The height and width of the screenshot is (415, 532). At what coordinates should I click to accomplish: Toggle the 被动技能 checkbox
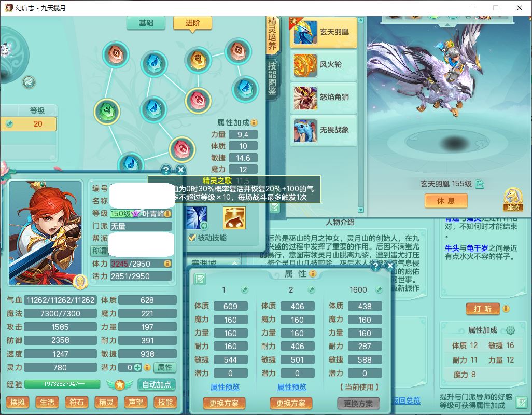point(192,238)
